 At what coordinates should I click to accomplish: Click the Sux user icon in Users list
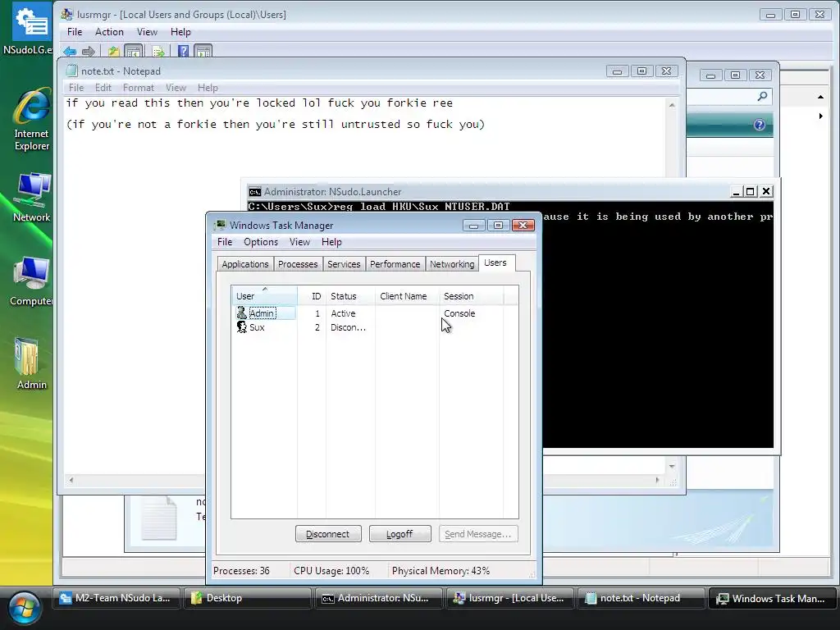242,326
